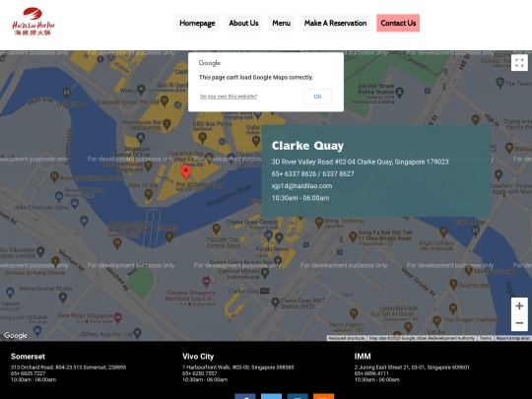
Task: Click the IMM phone number 65+ 6896 4111
Action: [x=371, y=373]
